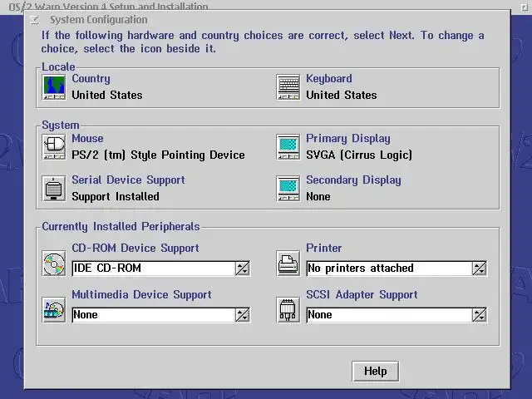Click the Multimedia Device Support label

141,295
